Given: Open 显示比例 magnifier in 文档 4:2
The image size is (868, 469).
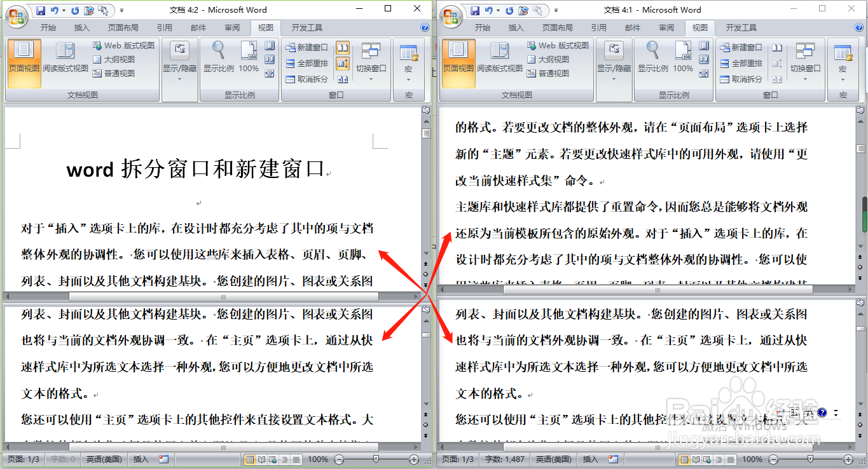Looking at the screenshot, I should tap(219, 57).
